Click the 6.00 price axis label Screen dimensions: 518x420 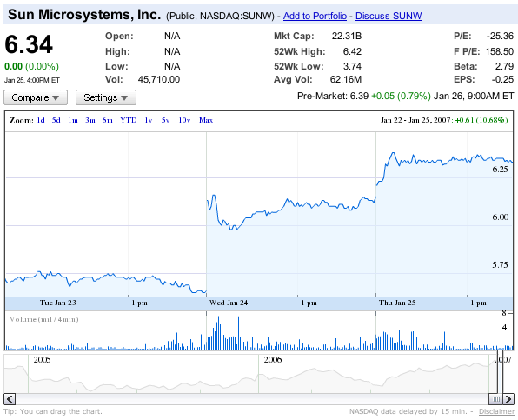(500, 217)
